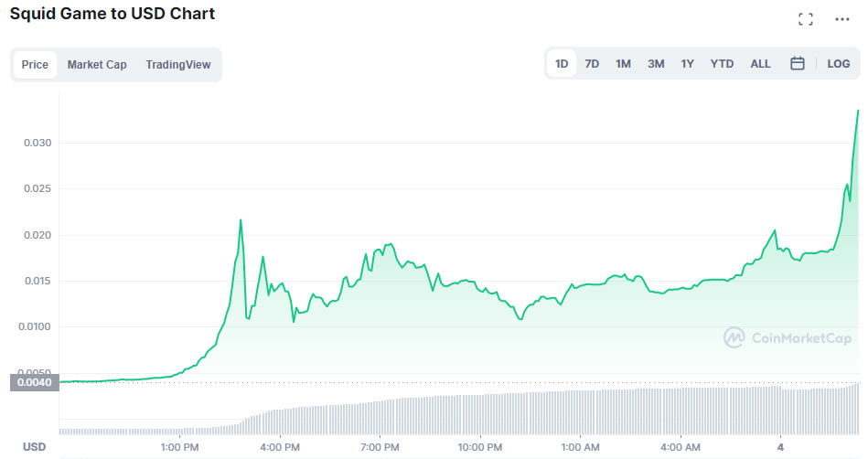Click the final price spike peak on chart
Screen dimensions: 868x459
coord(858,111)
